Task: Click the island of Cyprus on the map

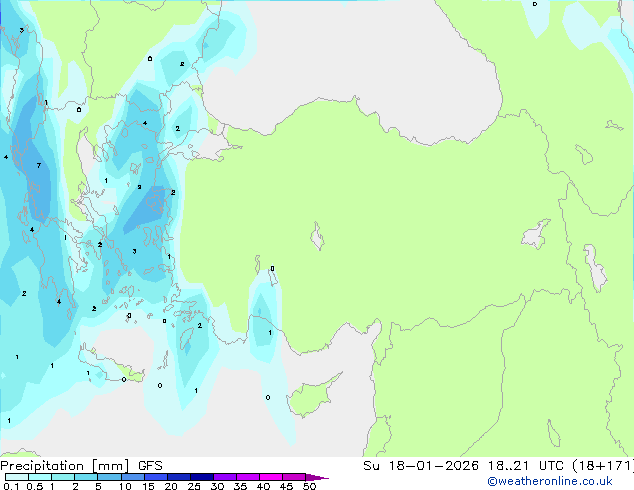Action: click(311, 396)
